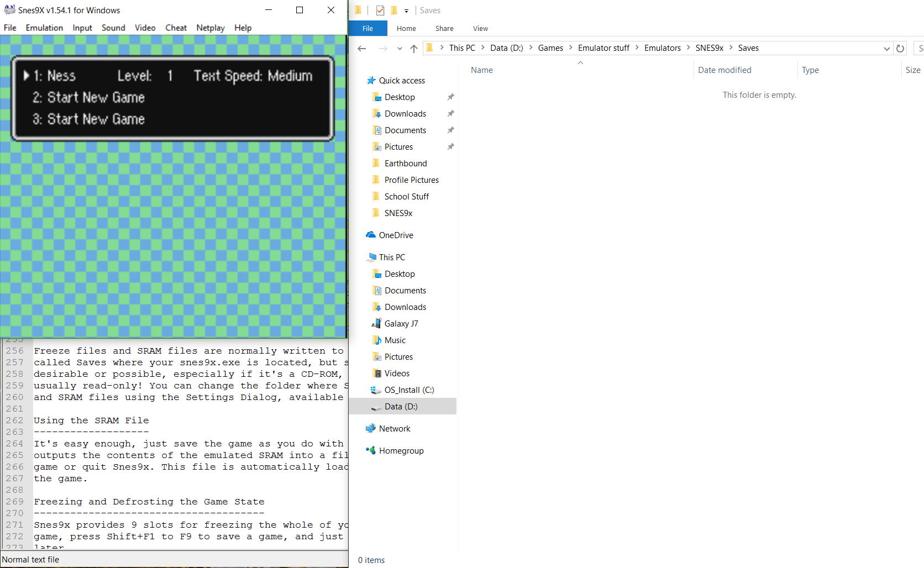Open the Profile Pictures folder
Viewport: 924px width, 568px height.
[x=411, y=180]
